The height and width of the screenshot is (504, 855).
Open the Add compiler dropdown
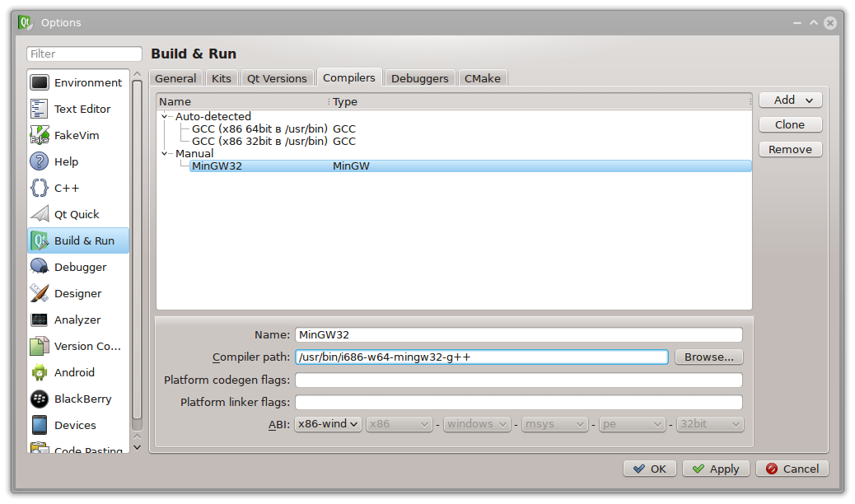[x=790, y=100]
